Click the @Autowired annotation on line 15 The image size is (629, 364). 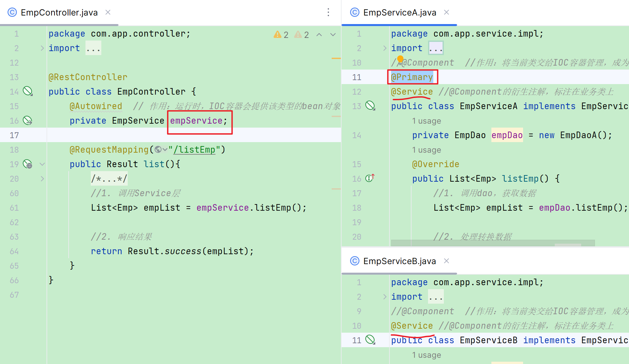coord(96,106)
